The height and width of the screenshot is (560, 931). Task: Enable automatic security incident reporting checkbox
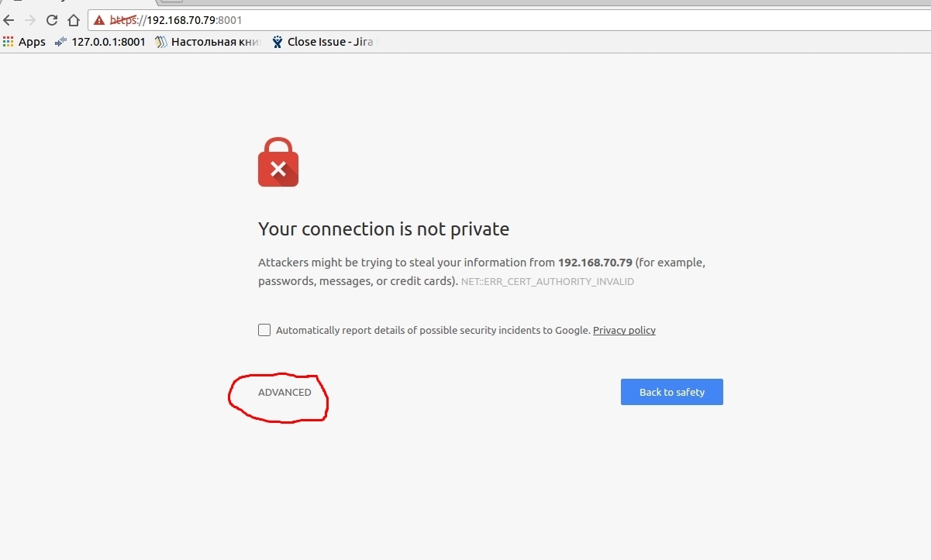click(x=264, y=330)
